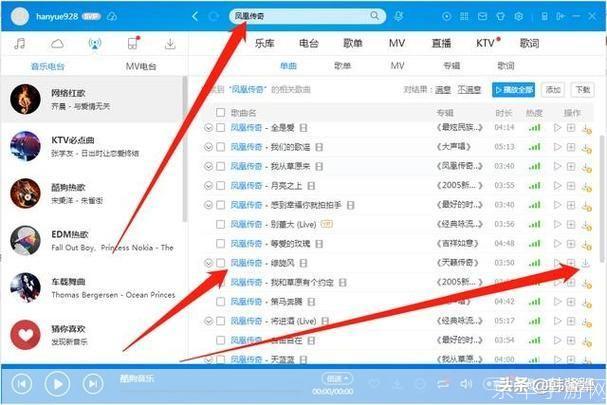Open the skin shirt icon in title bar
This screenshot has width=607, height=405.
[500, 16]
